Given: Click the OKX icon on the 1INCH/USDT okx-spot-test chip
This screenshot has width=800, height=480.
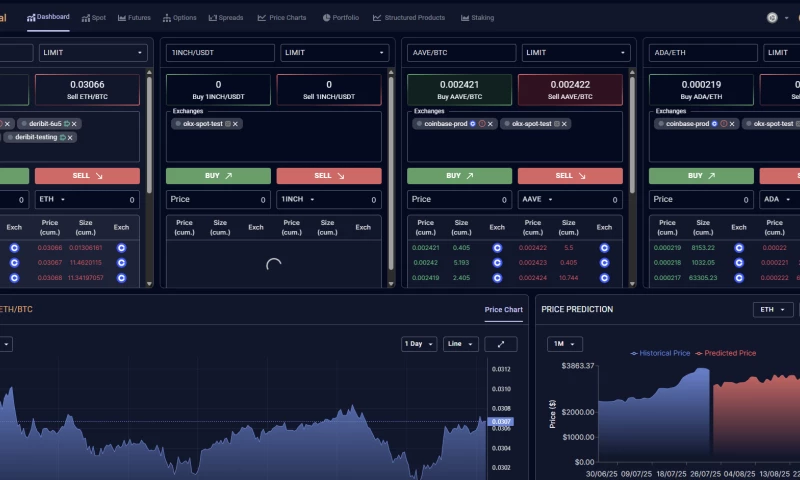Looking at the screenshot, I should [x=228, y=124].
